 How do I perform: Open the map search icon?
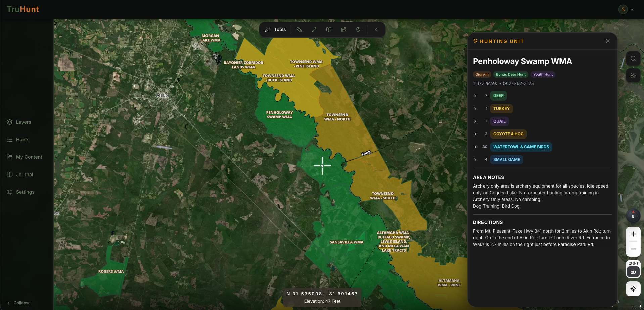[633, 59]
